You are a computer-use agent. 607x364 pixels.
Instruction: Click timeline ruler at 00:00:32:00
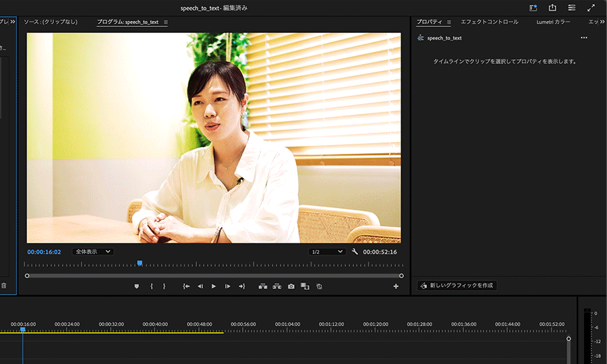coord(111,324)
